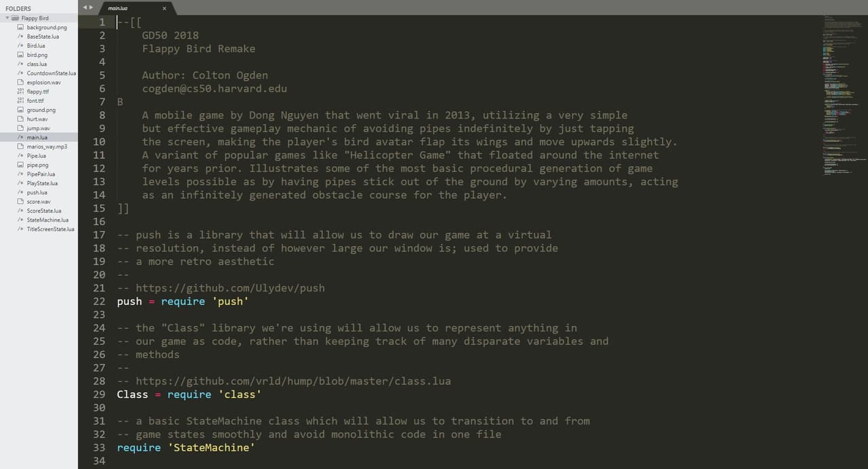Click the pipe.png image icon
868x469 pixels.
pyautogui.click(x=21, y=165)
